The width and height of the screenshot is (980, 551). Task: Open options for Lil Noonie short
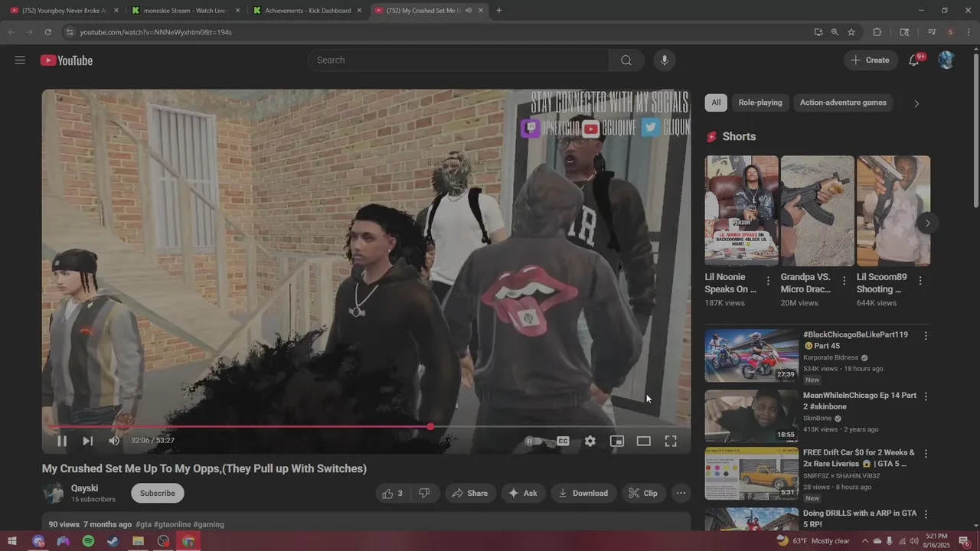(769, 281)
